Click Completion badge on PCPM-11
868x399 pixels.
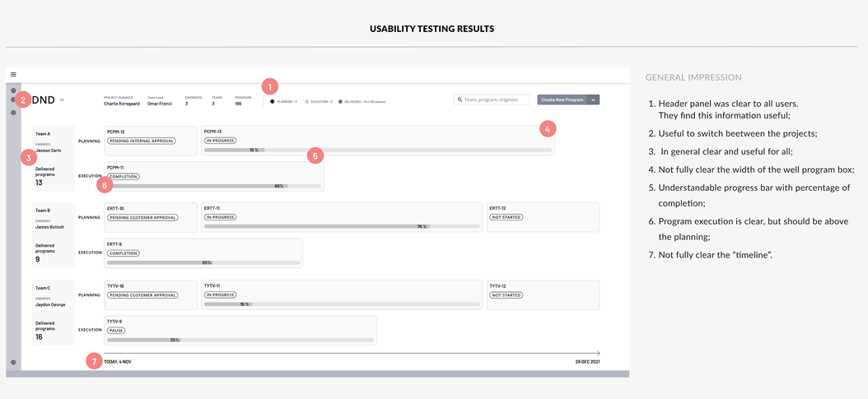click(124, 176)
